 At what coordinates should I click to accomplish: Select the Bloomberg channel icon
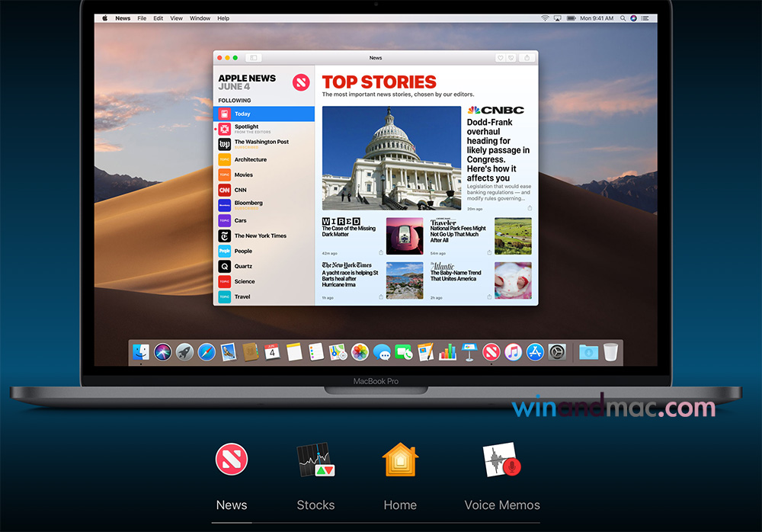226,205
